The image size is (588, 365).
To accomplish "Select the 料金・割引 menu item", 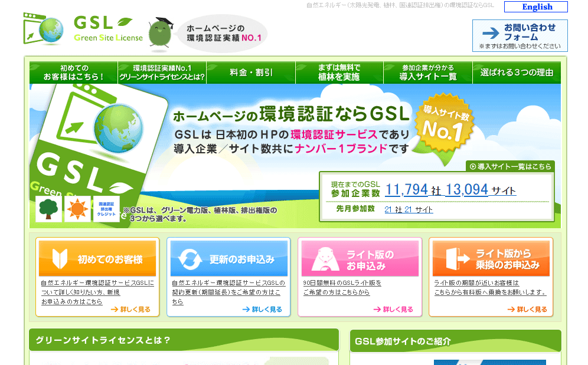I will click(251, 73).
